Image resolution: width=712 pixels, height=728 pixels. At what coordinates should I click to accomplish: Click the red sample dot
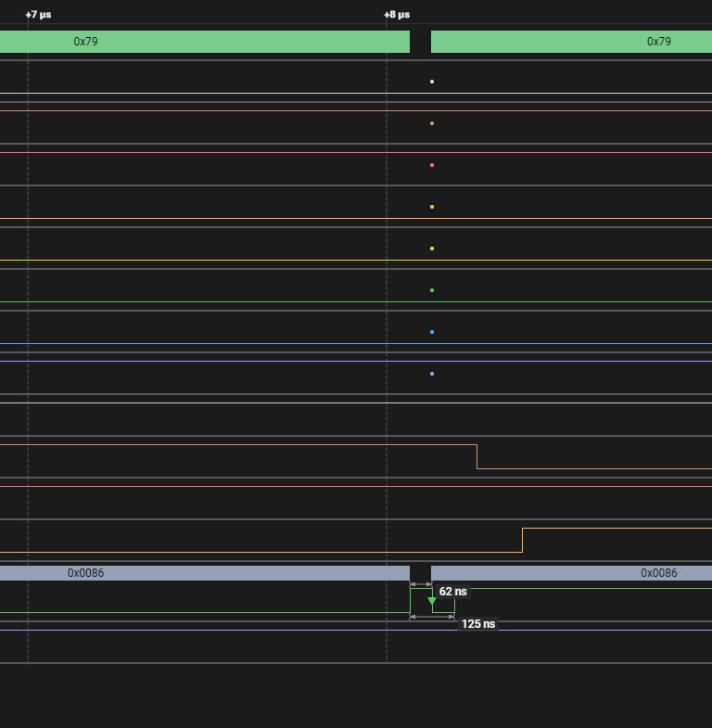pos(432,165)
